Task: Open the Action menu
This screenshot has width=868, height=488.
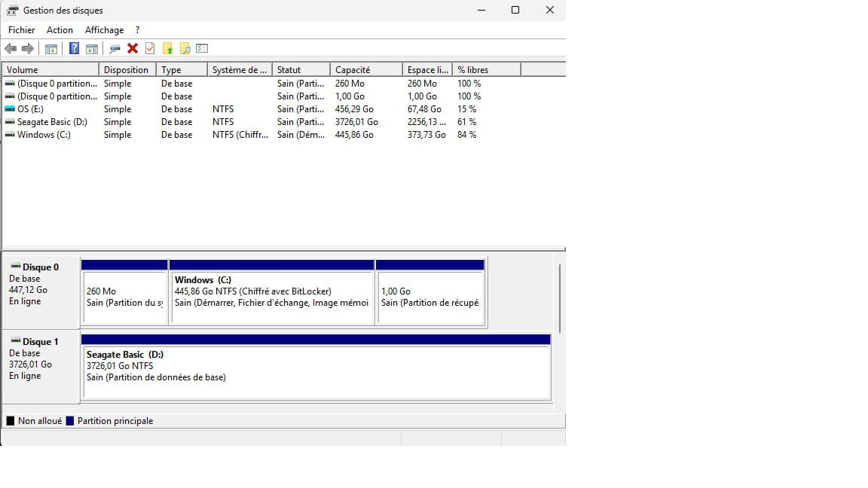Action: point(60,30)
